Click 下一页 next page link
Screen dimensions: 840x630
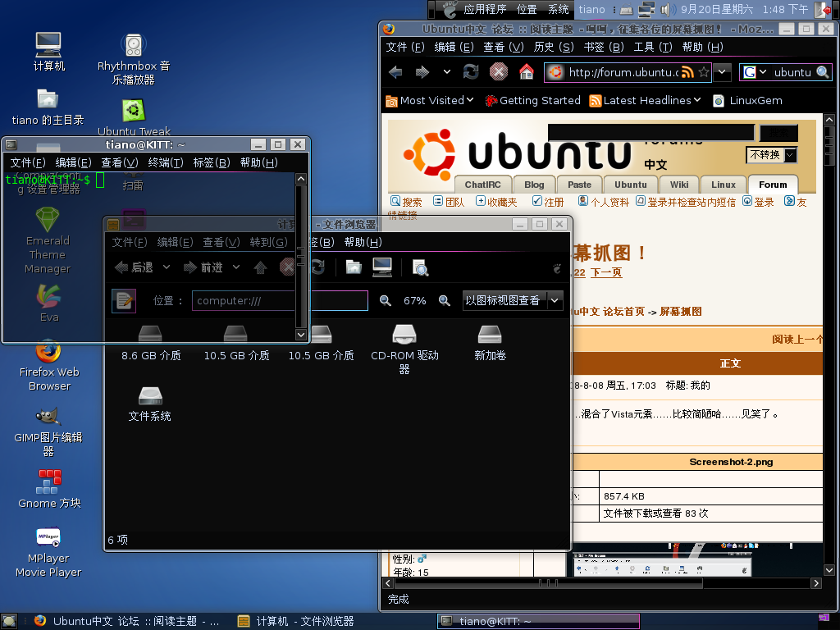coord(606,272)
